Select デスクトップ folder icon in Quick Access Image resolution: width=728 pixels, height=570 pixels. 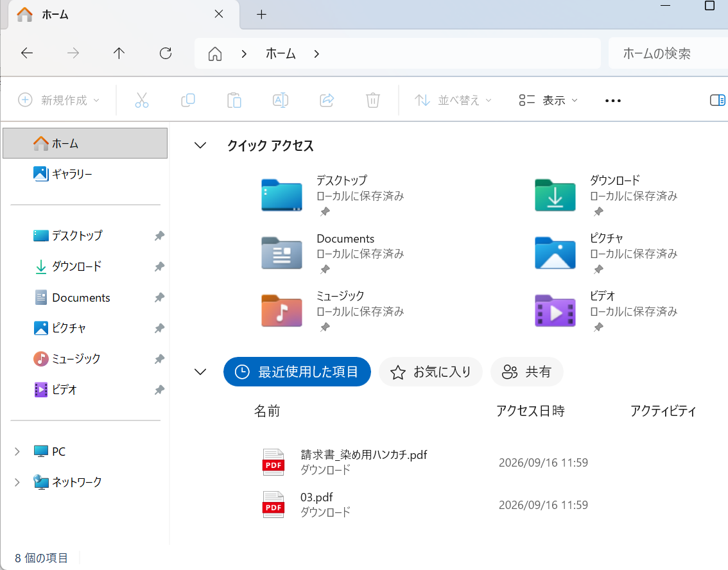(x=281, y=195)
